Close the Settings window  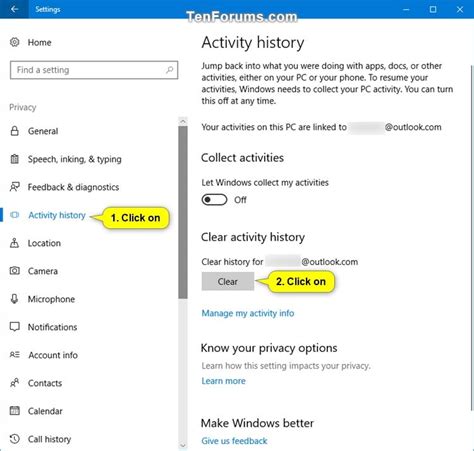click(460, 9)
